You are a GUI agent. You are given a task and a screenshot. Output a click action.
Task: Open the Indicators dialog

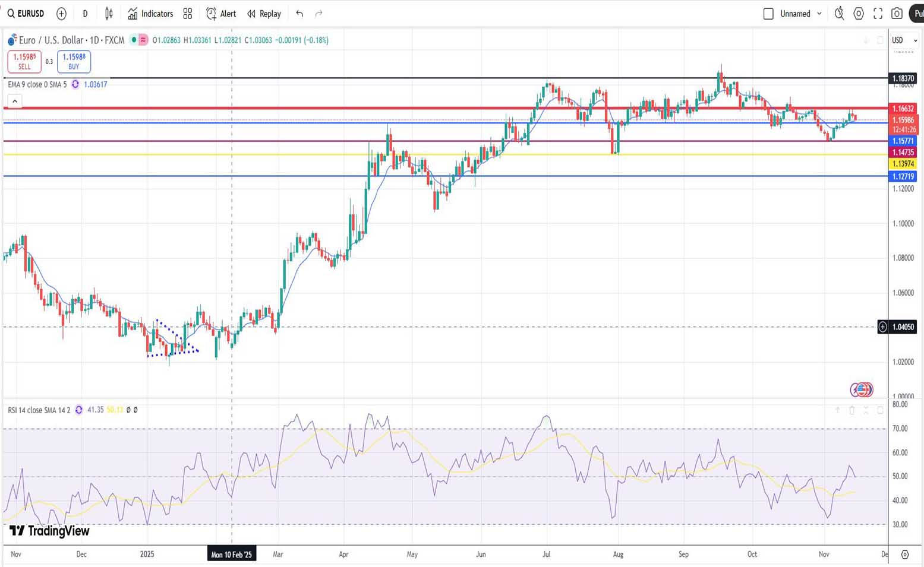[150, 14]
